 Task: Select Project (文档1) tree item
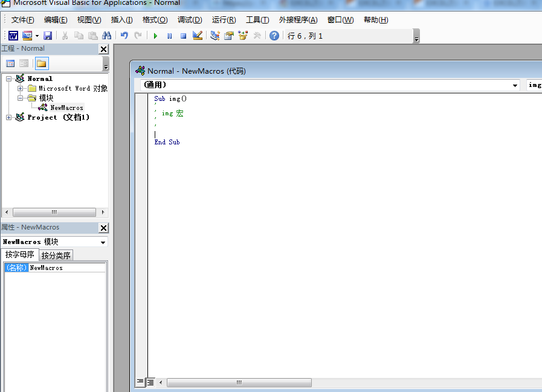coord(59,118)
